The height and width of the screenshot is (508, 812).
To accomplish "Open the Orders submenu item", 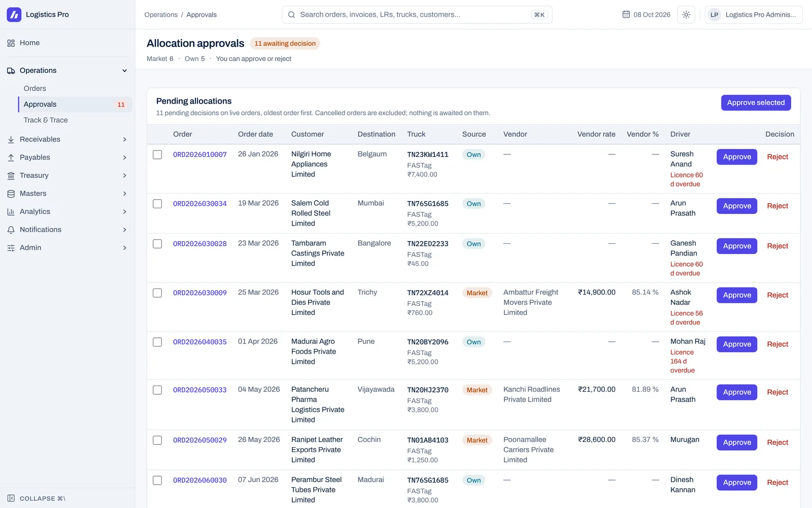I will 75,88.
